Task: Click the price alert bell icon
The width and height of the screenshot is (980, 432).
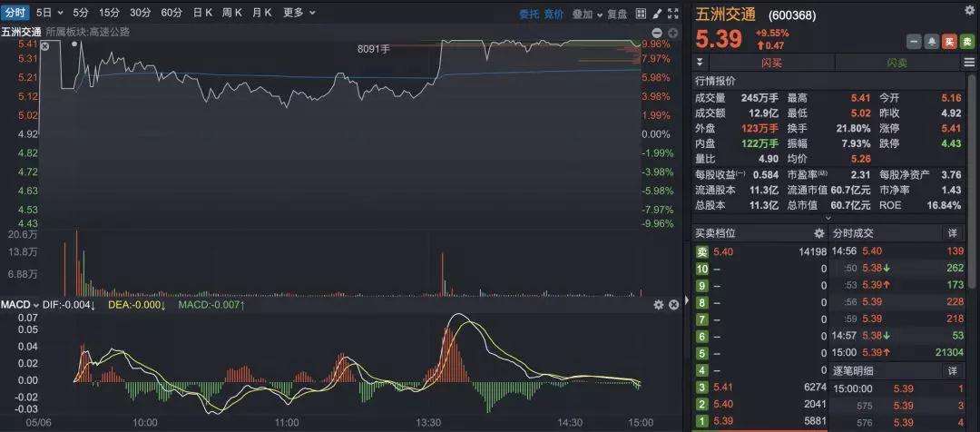Action: pyautogui.click(x=931, y=41)
